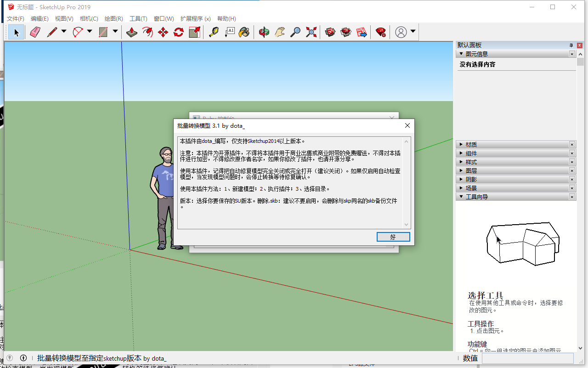Close the 组件 panel with its X
Screen dimensions: 588x368
[x=572, y=153]
